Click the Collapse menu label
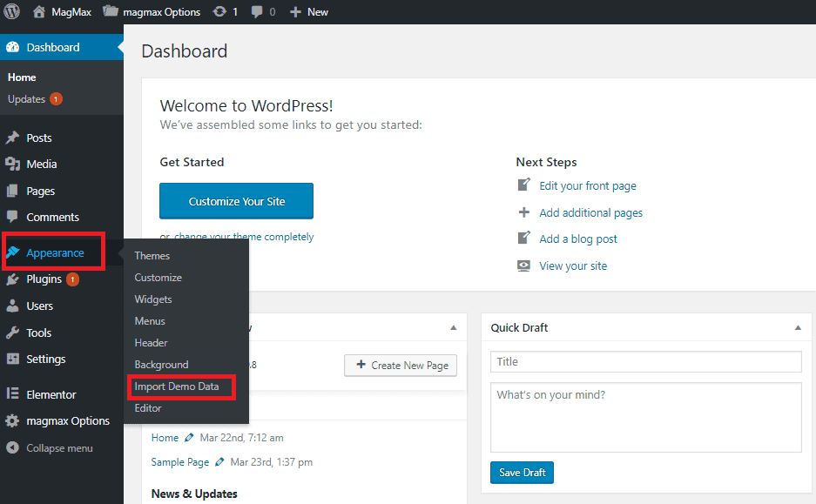This screenshot has width=816, height=504. coord(59,447)
